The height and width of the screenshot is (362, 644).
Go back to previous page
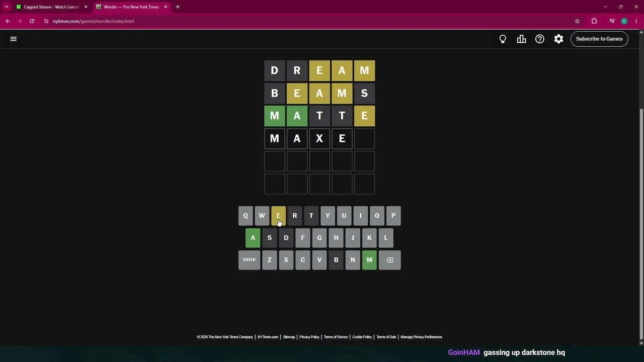point(8,21)
